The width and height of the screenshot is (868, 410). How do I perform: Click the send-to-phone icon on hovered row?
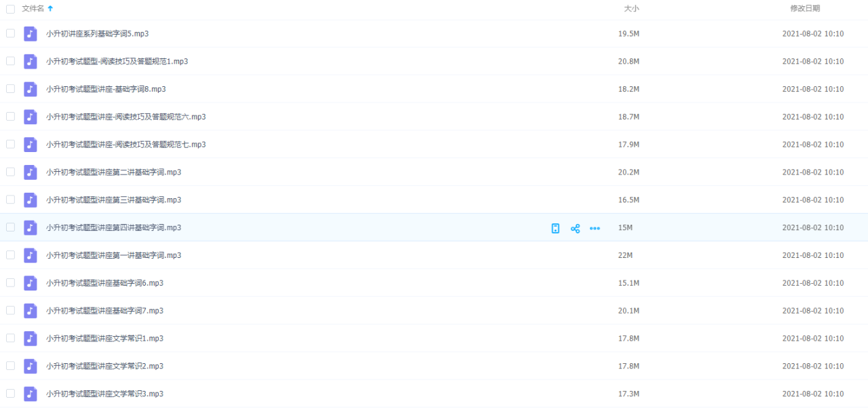[555, 228]
